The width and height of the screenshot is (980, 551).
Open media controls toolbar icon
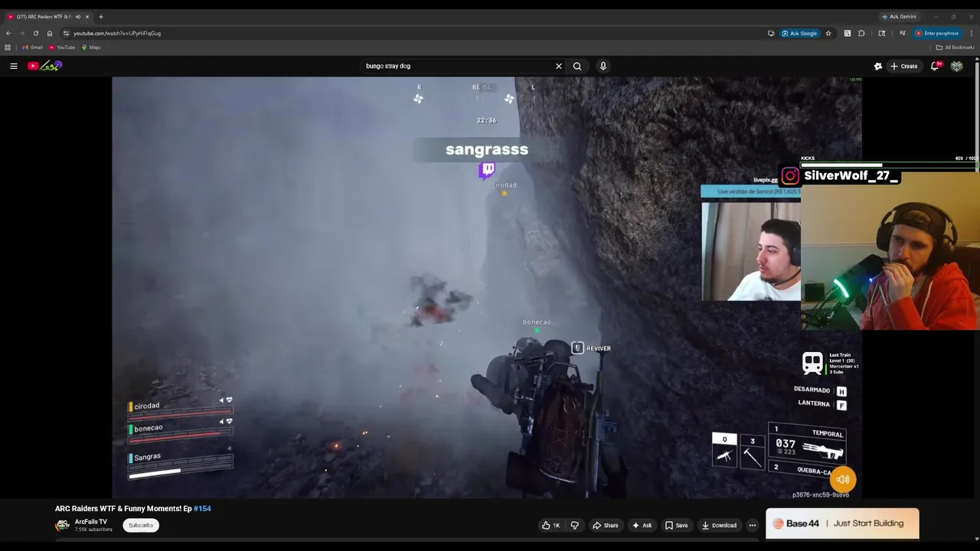[x=903, y=33]
